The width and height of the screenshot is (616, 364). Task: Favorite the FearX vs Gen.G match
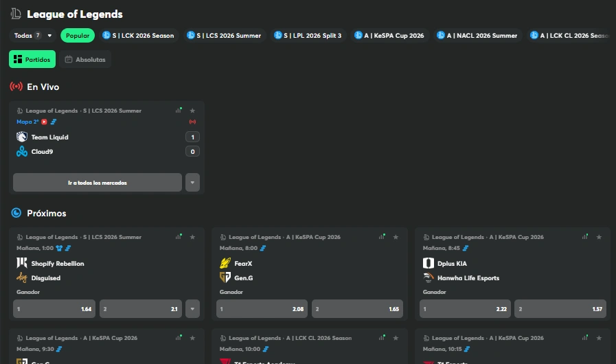click(x=396, y=237)
